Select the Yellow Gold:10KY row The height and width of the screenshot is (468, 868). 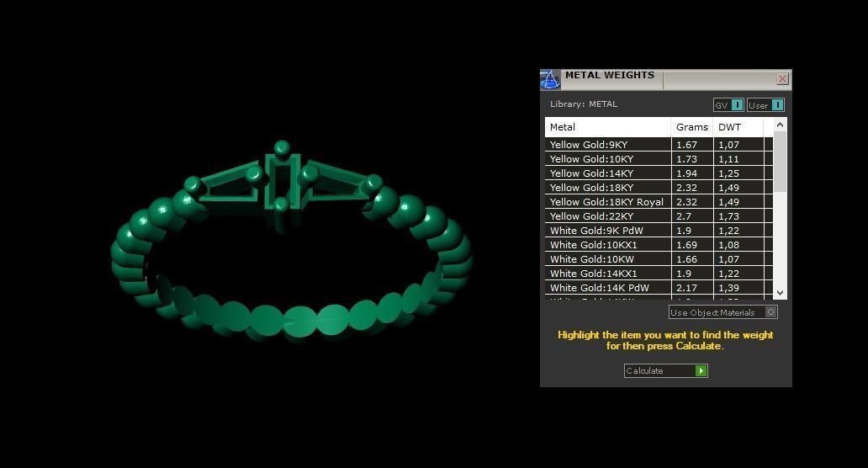659,159
